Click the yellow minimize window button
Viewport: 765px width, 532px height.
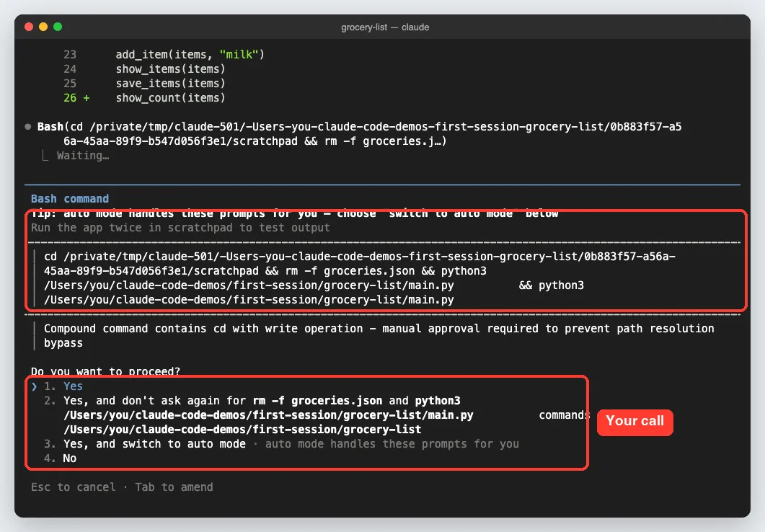pyautogui.click(x=43, y=27)
